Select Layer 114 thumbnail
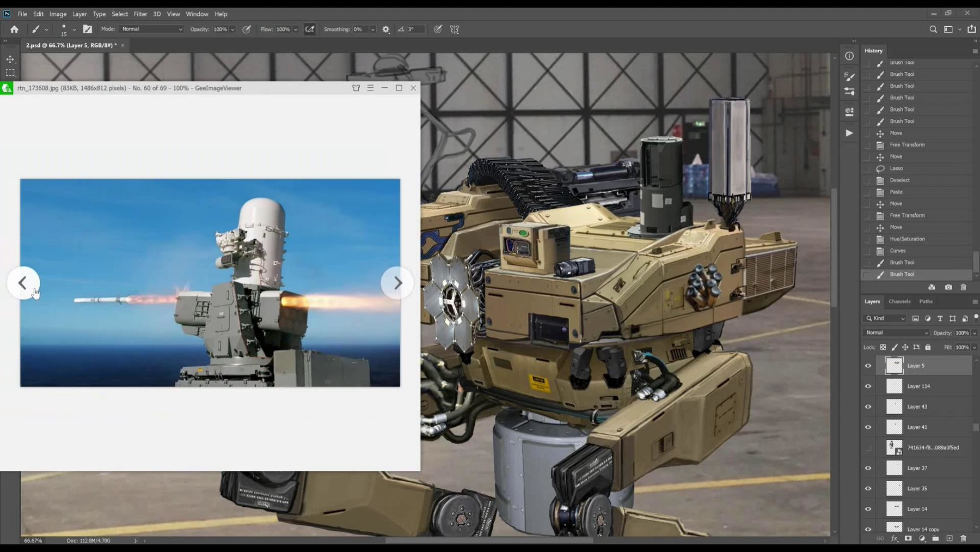Image resolution: width=980 pixels, height=552 pixels. click(894, 386)
